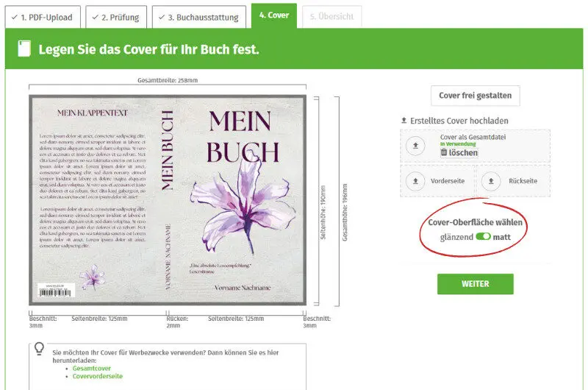Toggle cover surface between glänzend and matt
This screenshot has height=390, width=588.
point(483,237)
